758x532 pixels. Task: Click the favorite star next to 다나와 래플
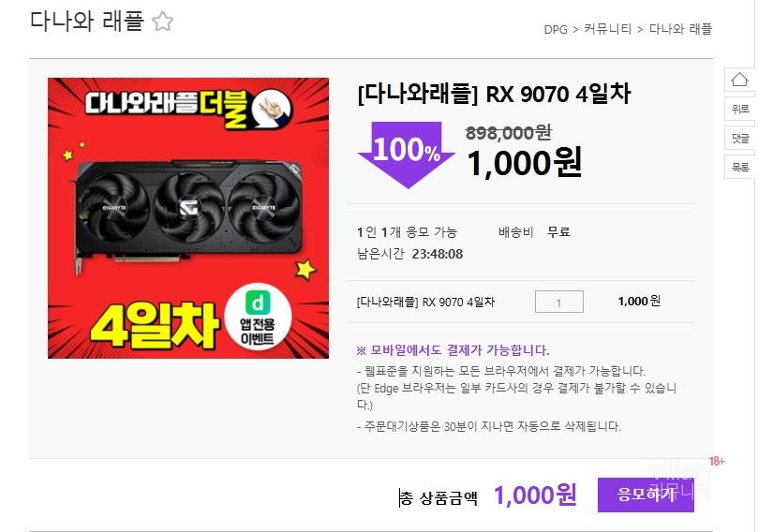click(162, 22)
